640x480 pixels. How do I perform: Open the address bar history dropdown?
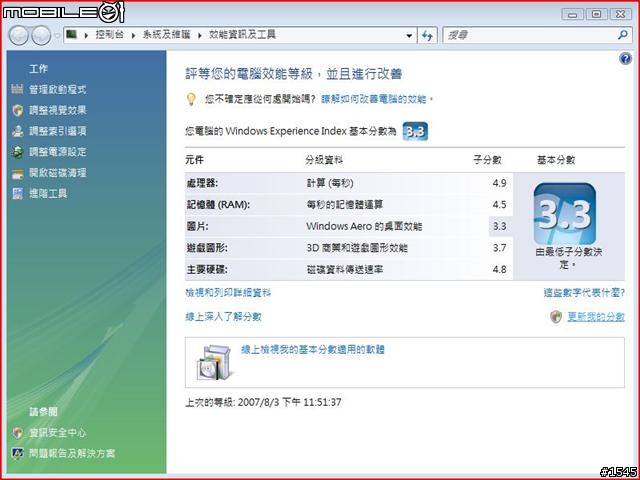(409, 36)
